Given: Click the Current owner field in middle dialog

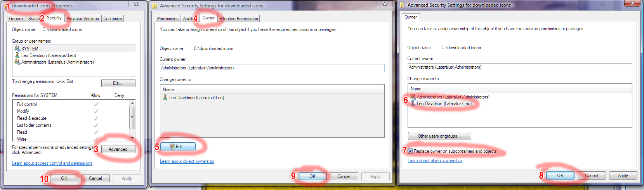Looking at the screenshot, I should (x=272, y=68).
